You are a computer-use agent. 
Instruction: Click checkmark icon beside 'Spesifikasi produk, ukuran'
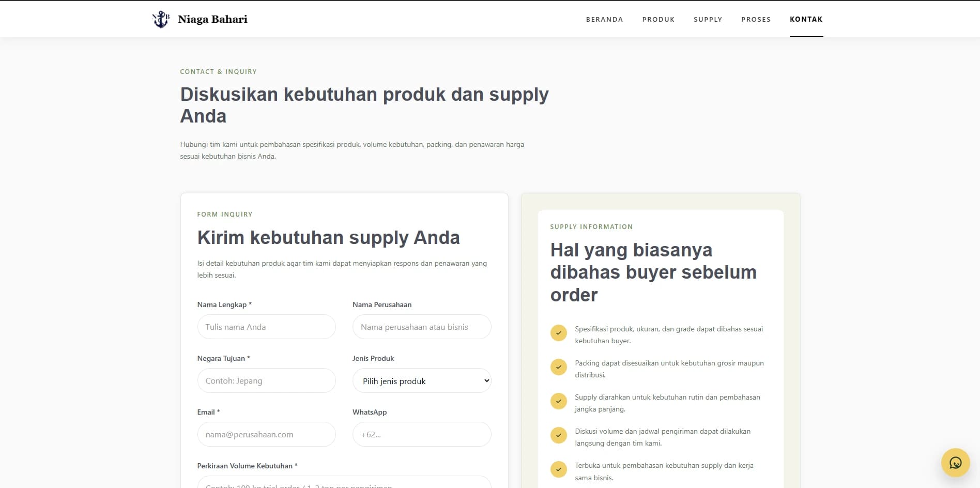click(558, 333)
